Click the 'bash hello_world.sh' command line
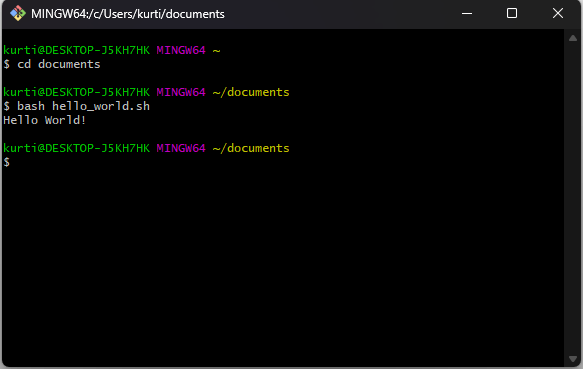The width and height of the screenshot is (583, 369). (77, 106)
